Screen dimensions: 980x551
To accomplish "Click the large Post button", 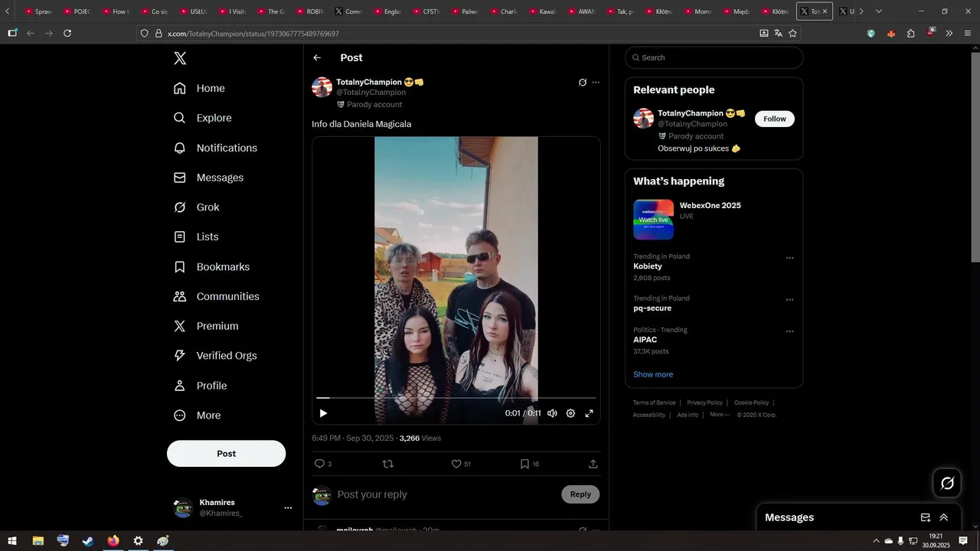I will coord(226,454).
